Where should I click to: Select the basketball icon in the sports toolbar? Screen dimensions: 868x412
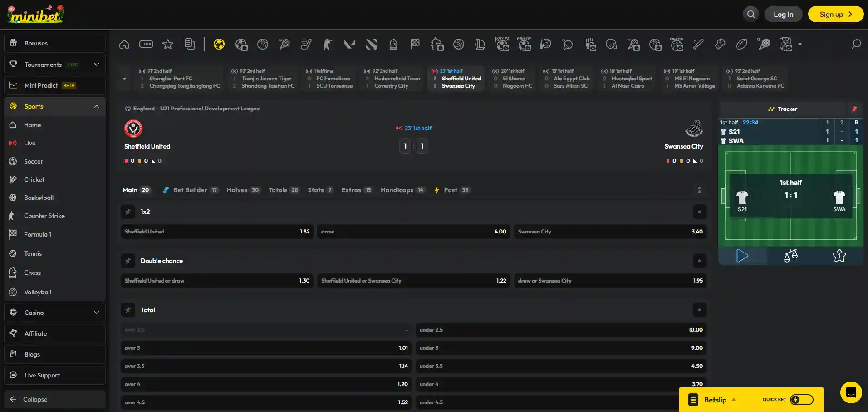pos(263,44)
